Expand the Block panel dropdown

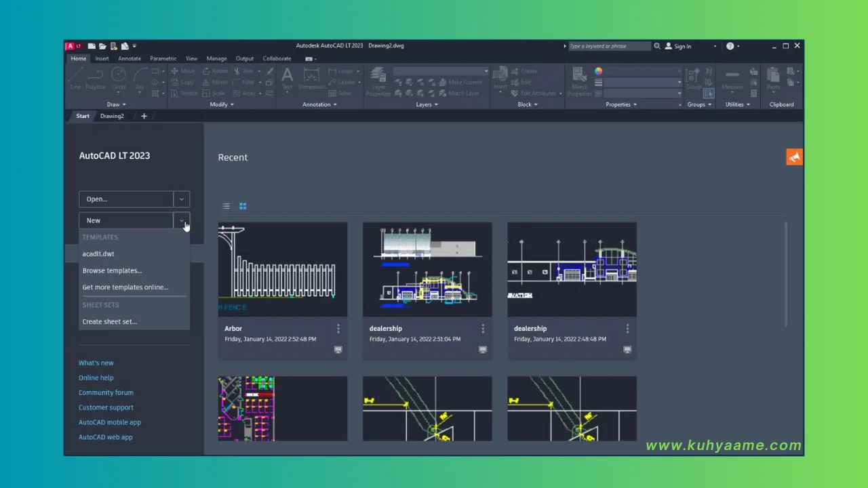click(528, 104)
